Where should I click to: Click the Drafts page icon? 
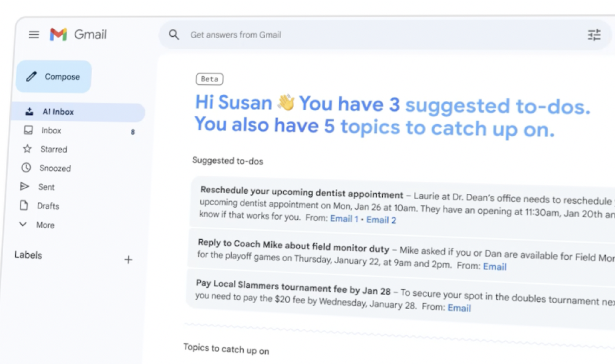[24, 205]
